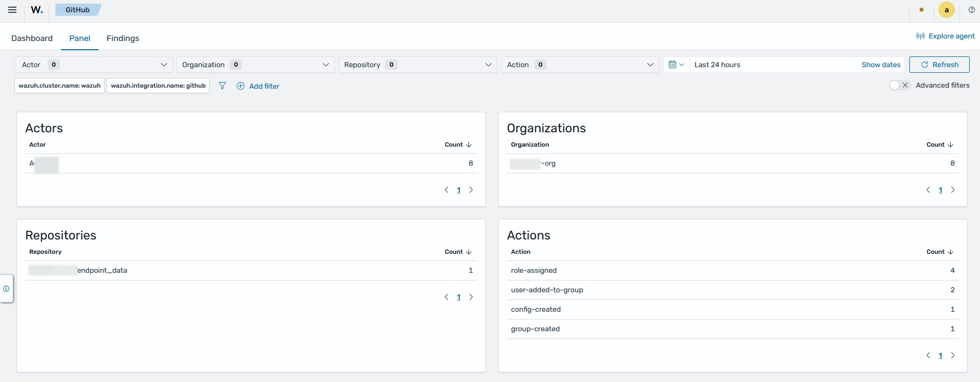
Task: Click the Action column header
Action: pyautogui.click(x=521, y=252)
